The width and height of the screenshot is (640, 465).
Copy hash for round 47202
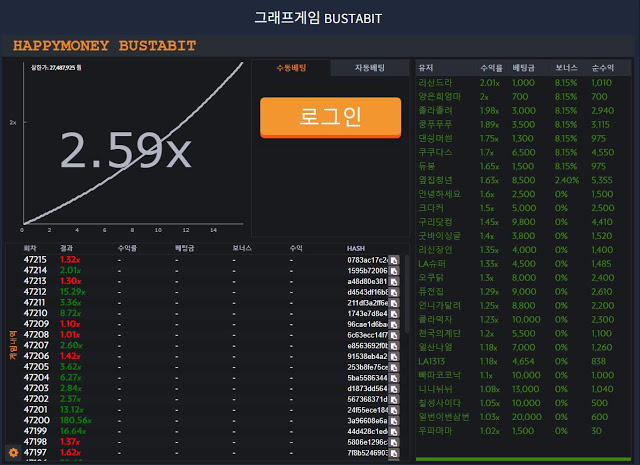click(x=394, y=399)
